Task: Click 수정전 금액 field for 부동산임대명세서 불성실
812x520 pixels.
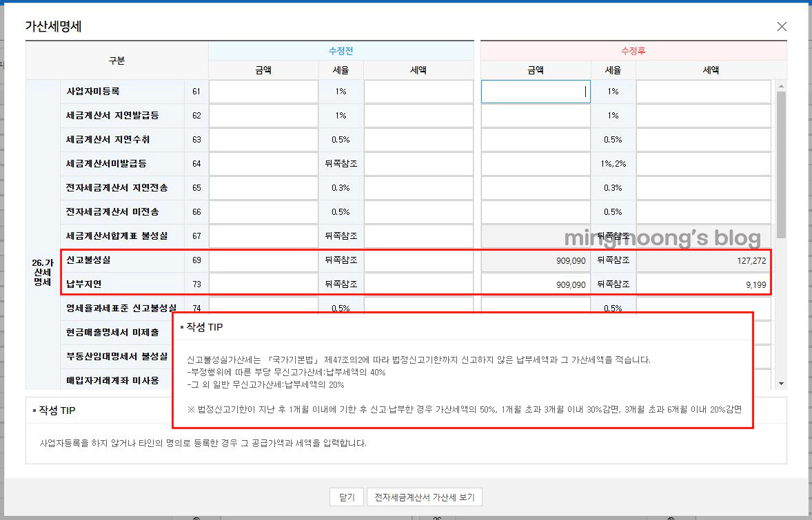Action: click(263, 356)
